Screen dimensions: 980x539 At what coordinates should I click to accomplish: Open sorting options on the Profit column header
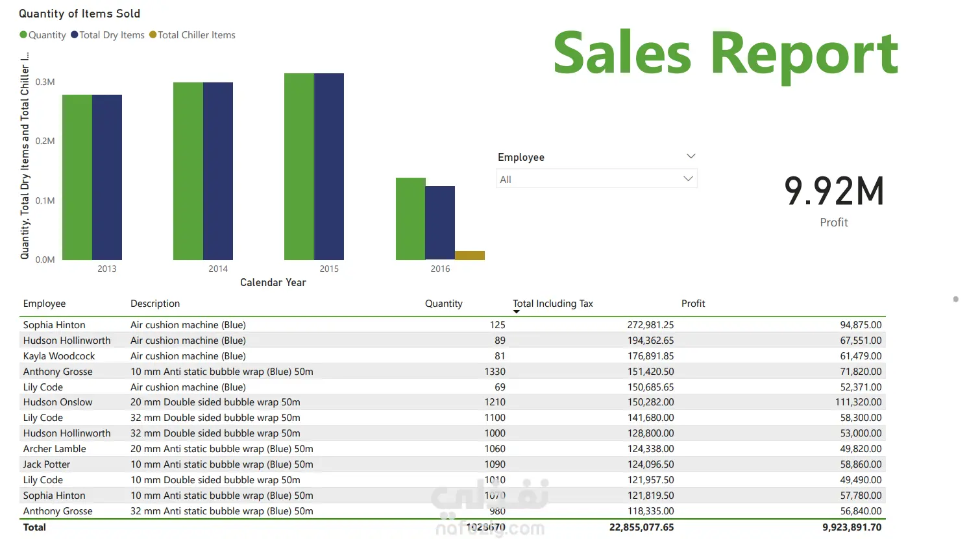(693, 303)
